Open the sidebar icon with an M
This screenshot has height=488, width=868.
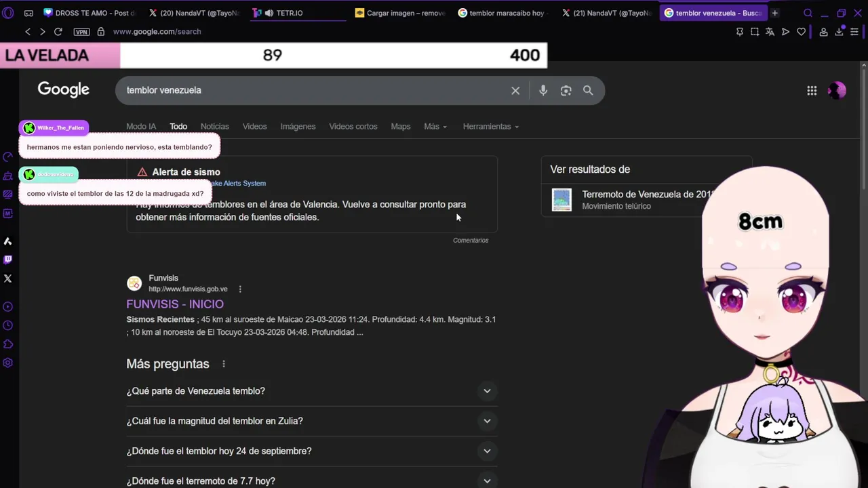8,213
